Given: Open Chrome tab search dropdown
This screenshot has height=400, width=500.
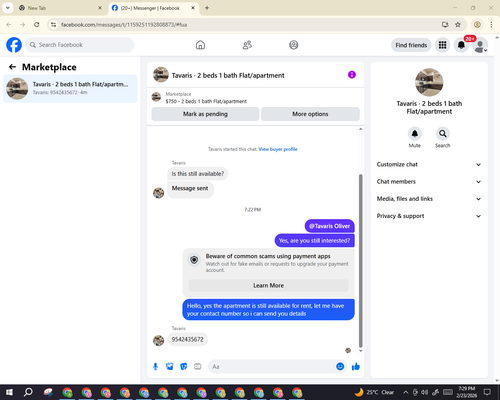Looking at the screenshot, I should coord(8,8).
